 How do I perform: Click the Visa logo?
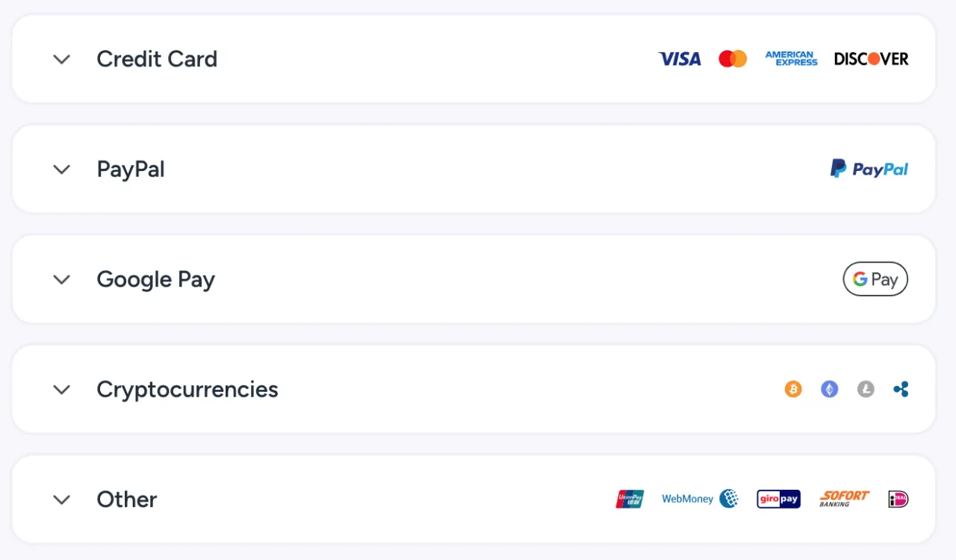pos(680,59)
